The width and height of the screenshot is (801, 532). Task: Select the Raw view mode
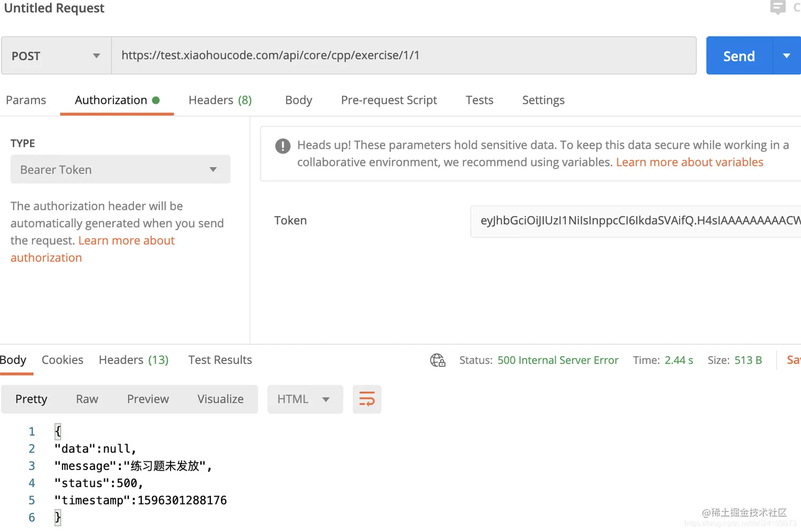pos(87,399)
